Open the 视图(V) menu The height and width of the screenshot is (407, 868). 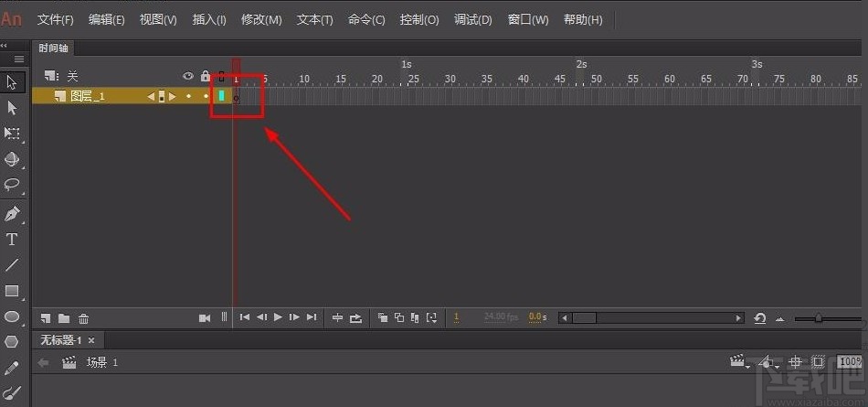(158, 20)
